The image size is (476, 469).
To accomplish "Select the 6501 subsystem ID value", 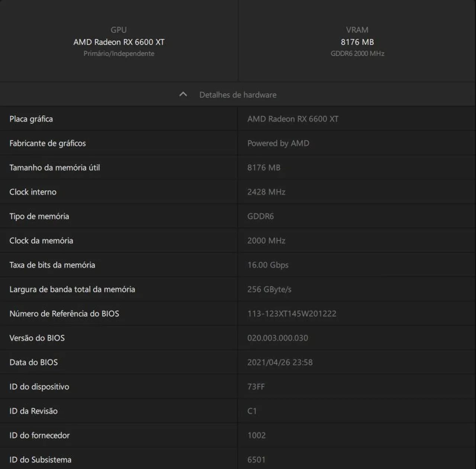I will [x=257, y=460].
